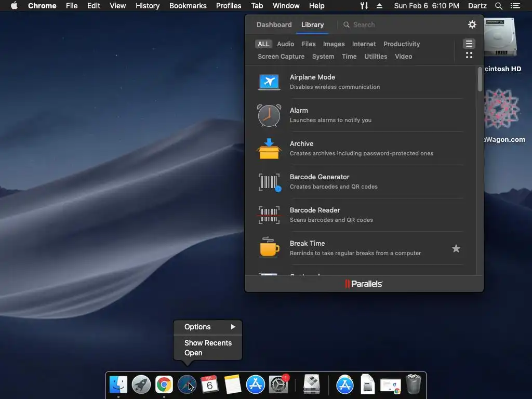532x399 pixels.
Task: Click the Toolbox Search field
Action: 401,25
